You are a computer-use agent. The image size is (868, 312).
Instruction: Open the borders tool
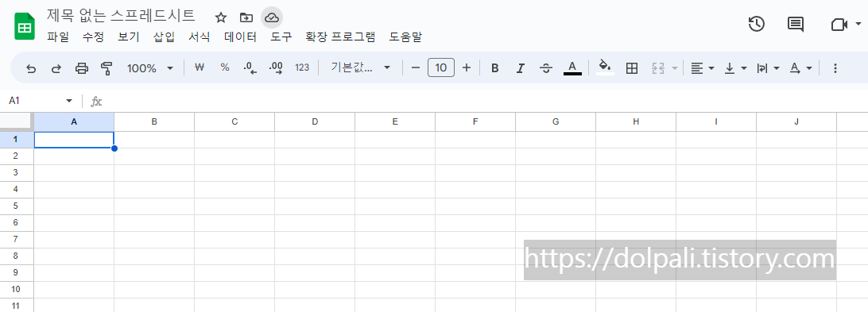tap(632, 68)
